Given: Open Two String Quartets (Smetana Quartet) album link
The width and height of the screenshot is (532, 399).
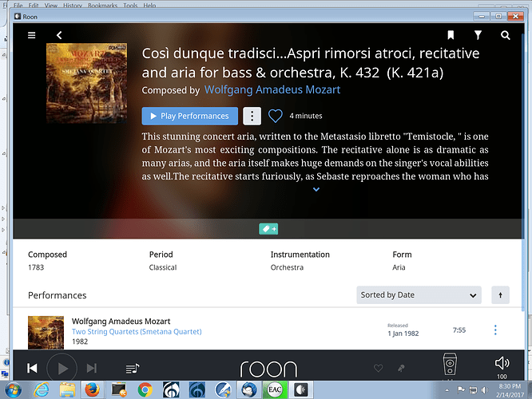Looking at the screenshot, I should point(137,331).
